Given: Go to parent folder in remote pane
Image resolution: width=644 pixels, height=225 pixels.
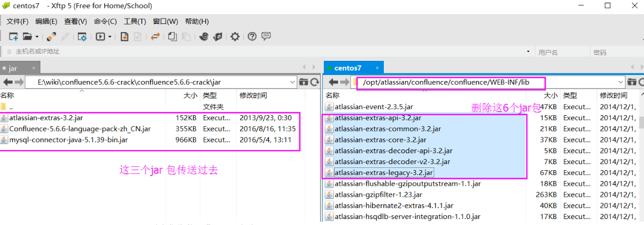Looking at the screenshot, I should click(633, 82).
